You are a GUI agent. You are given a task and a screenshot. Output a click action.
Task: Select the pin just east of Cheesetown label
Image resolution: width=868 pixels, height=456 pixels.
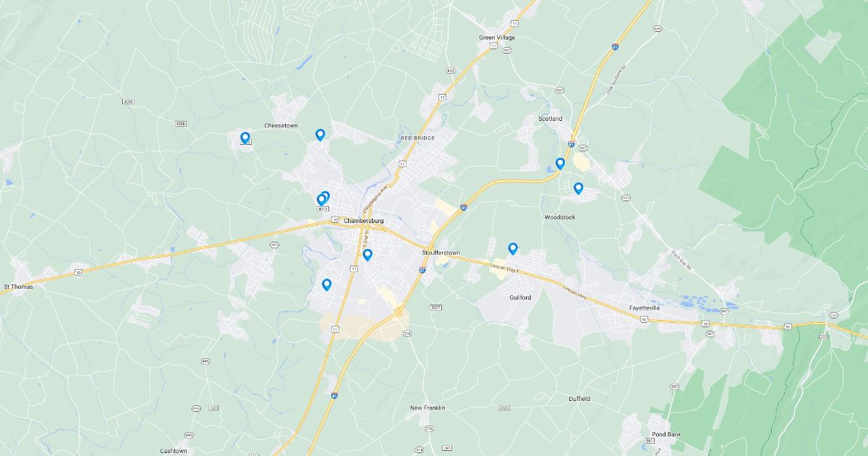pos(320,135)
